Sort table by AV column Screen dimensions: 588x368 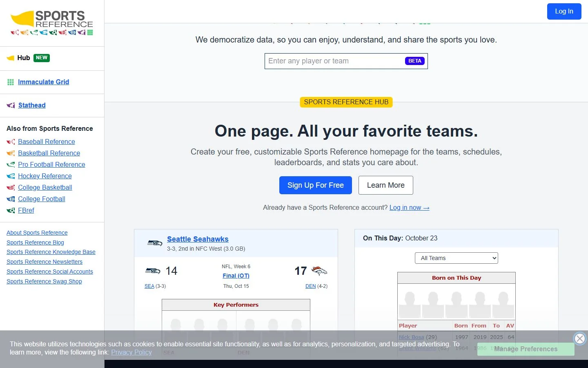point(510,326)
